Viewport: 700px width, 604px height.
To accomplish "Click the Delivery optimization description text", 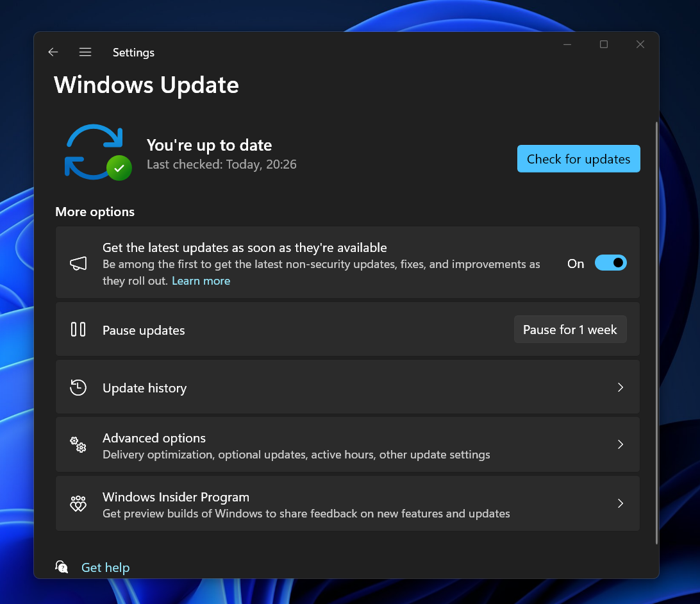I will point(296,455).
